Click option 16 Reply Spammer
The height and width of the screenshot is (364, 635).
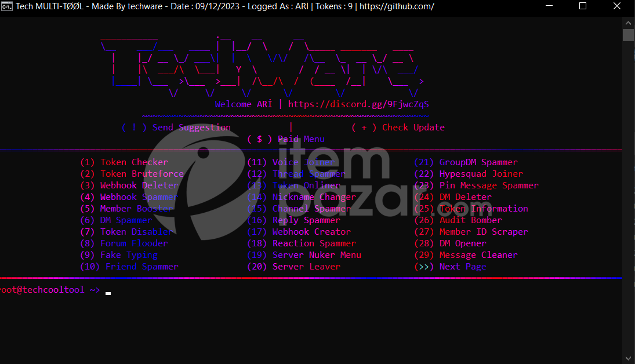click(x=293, y=220)
